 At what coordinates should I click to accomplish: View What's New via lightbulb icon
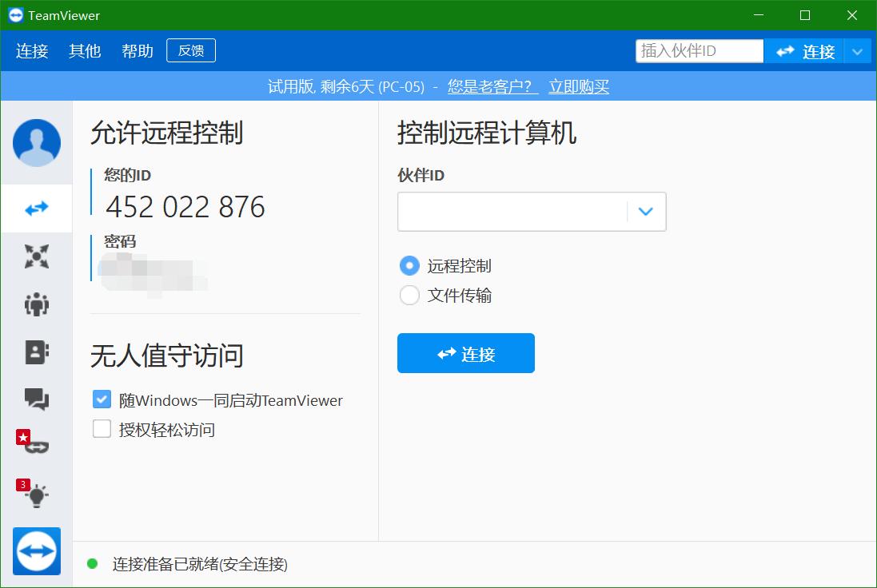pos(36,495)
